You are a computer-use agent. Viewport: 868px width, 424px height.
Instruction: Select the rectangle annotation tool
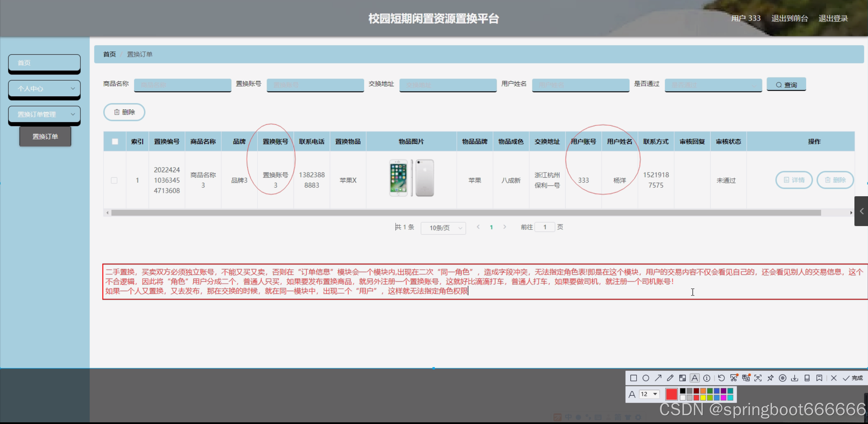633,378
